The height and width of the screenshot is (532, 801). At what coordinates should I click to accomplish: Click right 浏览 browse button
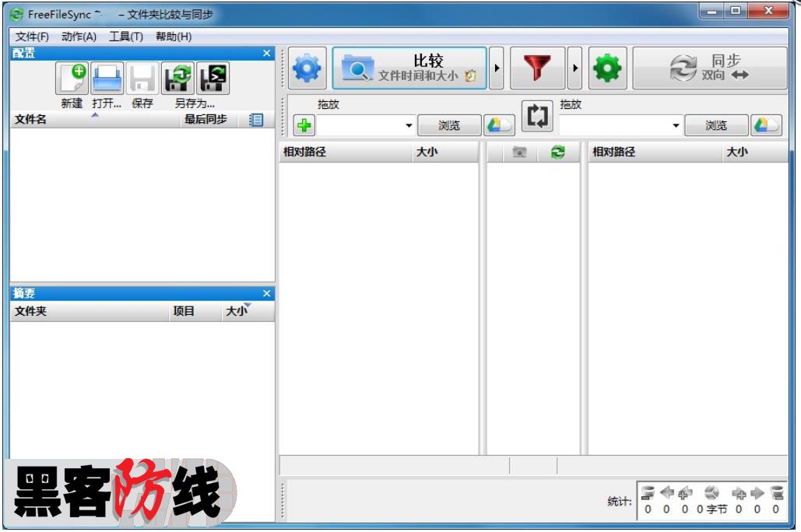tap(716, 125)
